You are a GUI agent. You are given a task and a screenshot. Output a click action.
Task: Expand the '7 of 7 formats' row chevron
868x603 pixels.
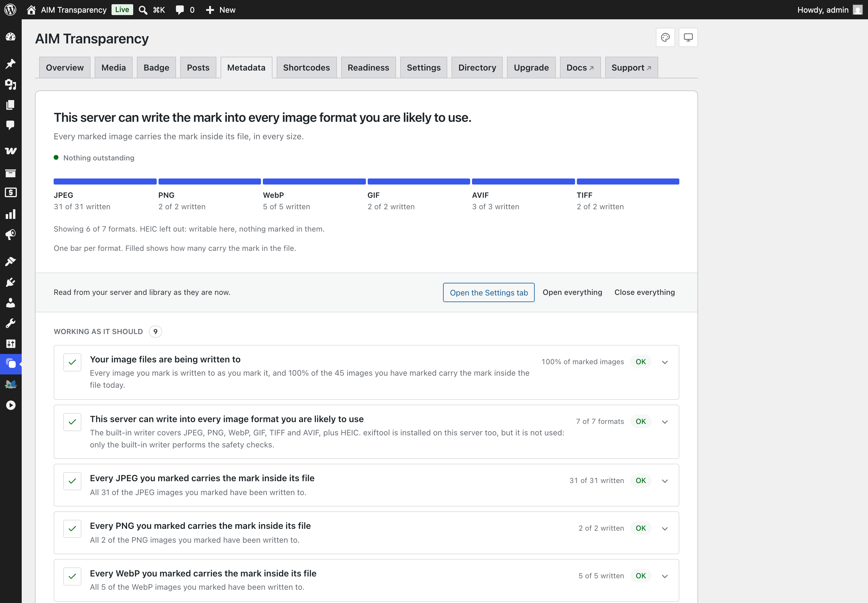click(x=665, y=421)
